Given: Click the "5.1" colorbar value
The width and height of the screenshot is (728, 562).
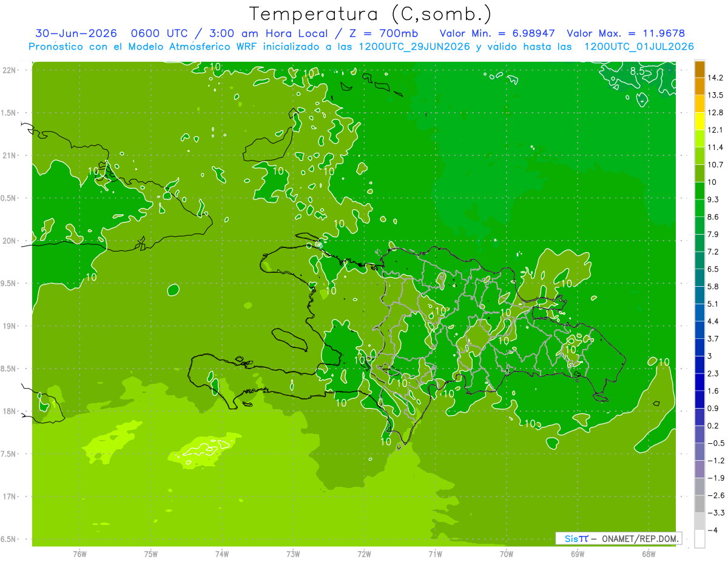Looking at the screenshot, I should click(x=713, y=304).
